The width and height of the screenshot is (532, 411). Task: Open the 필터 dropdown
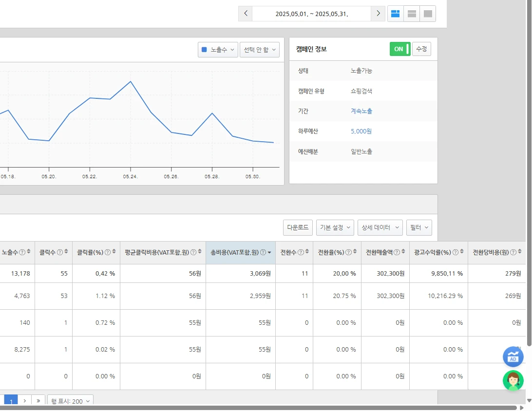click(x=419, y=227)
